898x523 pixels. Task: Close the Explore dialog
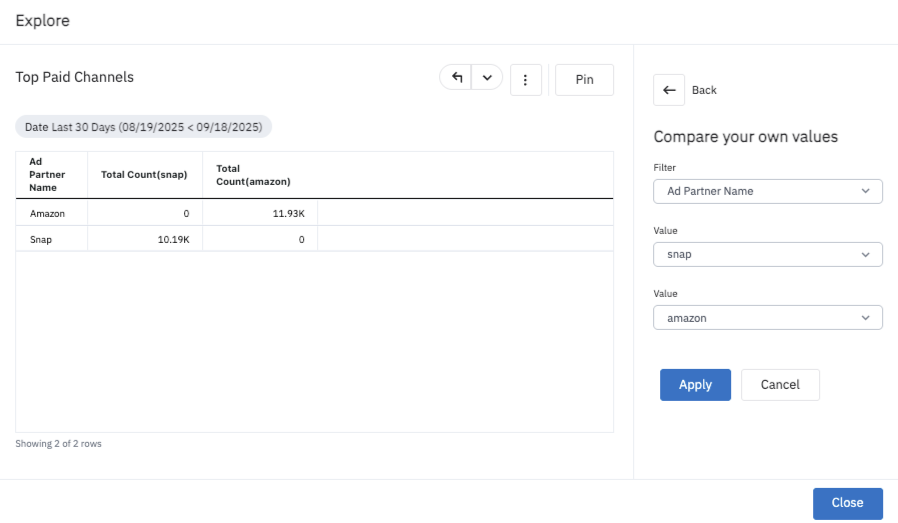click(x=848, y=503)
